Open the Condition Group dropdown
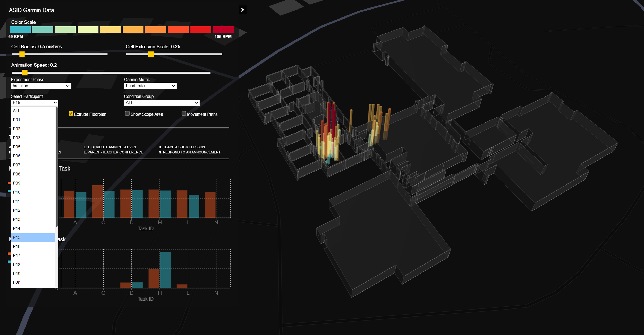 click(x=162, y=103)
